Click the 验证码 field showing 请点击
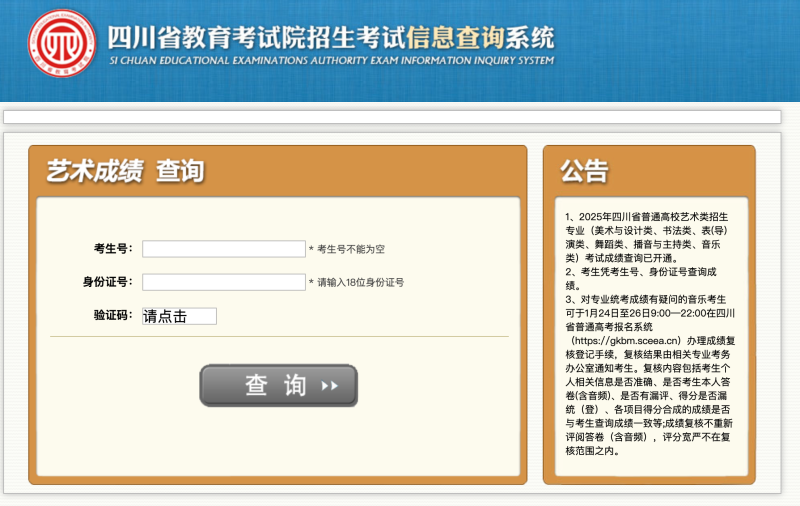The height and width of the screenshot is (506, 800). point(179,316)
